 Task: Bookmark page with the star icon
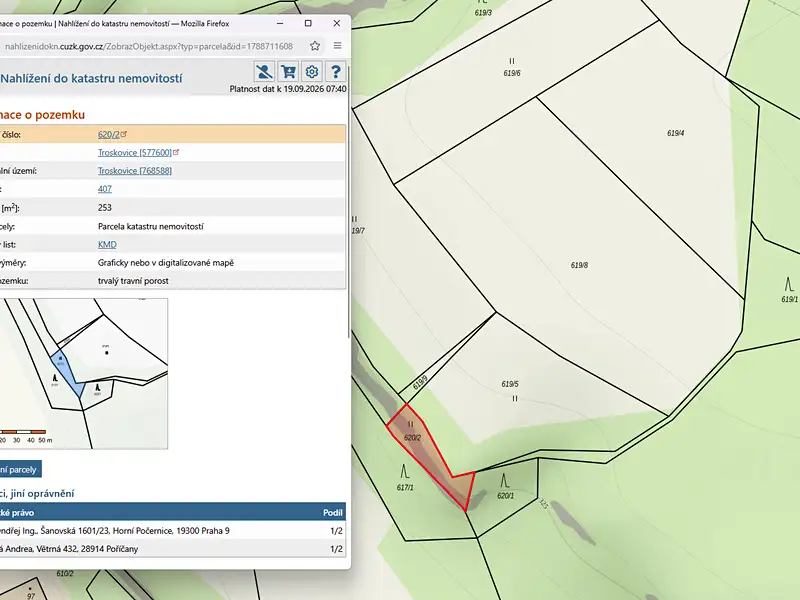(315, 46)
